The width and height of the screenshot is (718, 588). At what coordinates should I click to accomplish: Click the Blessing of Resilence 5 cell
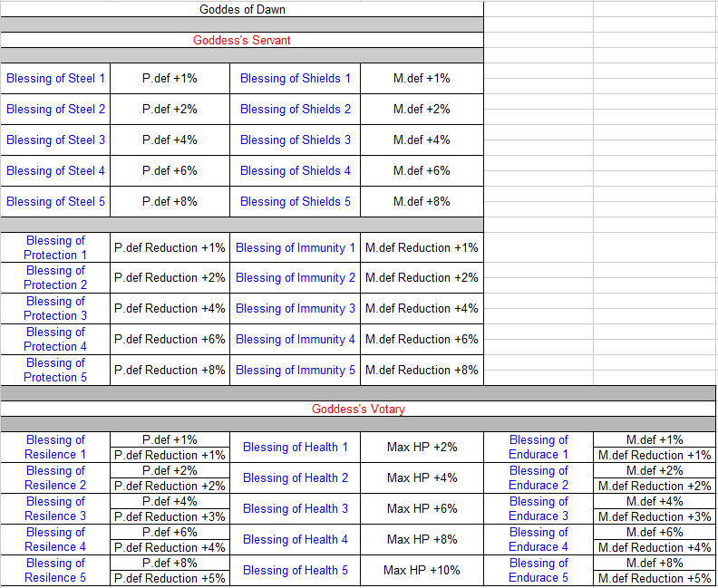(x=55, y=571)
